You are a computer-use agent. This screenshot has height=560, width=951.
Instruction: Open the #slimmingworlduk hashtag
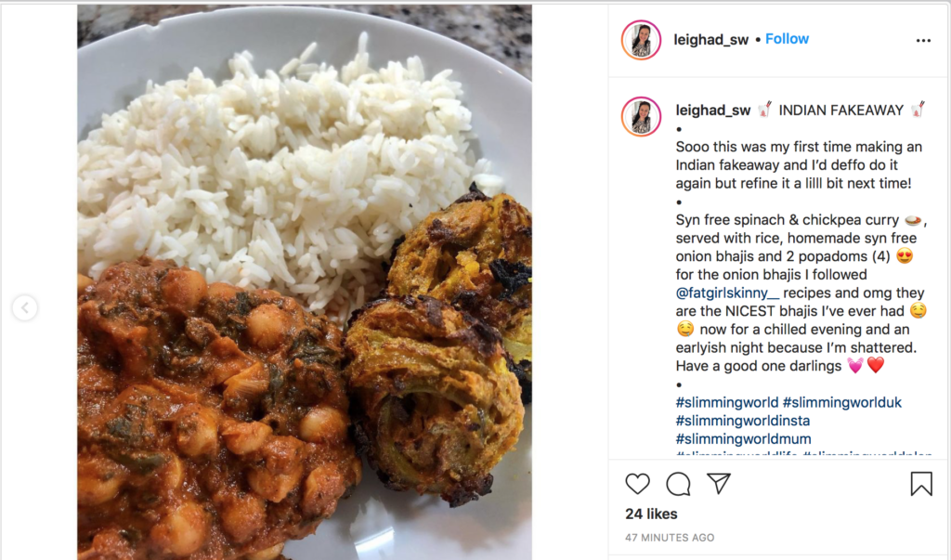(841, 402)
